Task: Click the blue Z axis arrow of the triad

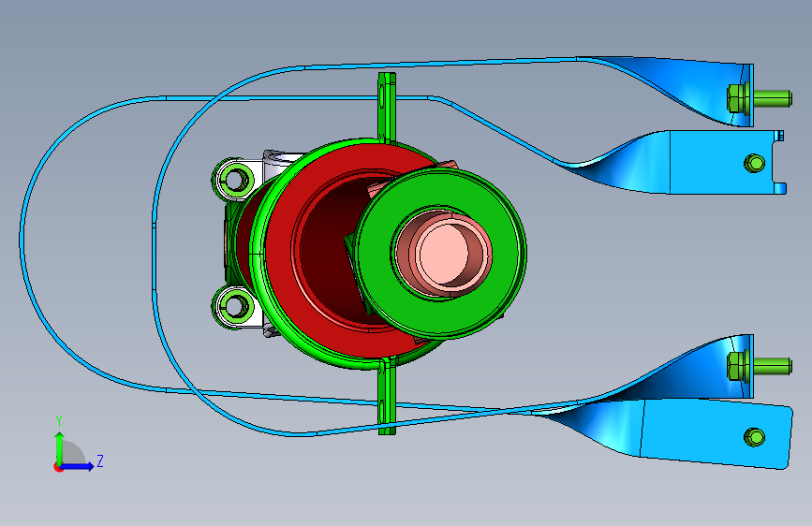Action: point(78,466)
